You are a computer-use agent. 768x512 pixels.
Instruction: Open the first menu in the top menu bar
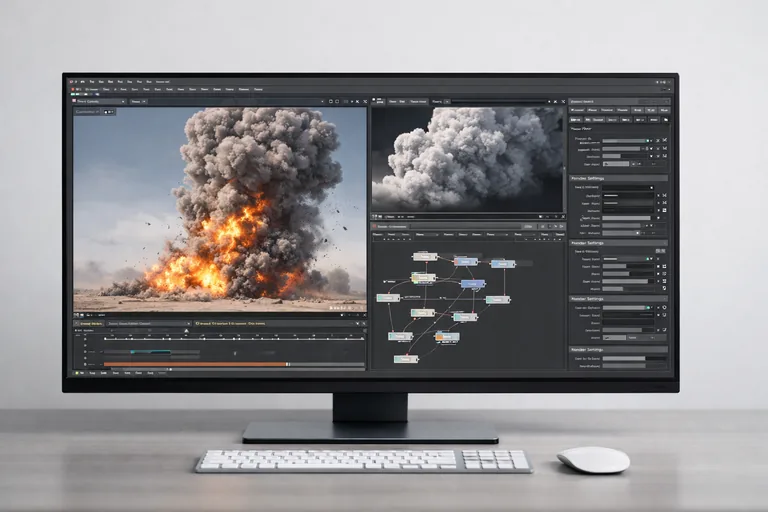(x=90, y=80)
